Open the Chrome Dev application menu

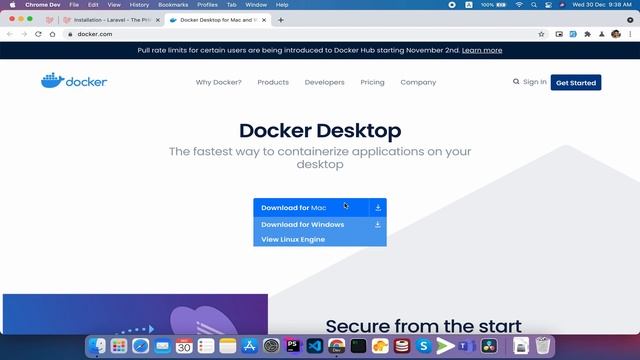tap(43, 5)
